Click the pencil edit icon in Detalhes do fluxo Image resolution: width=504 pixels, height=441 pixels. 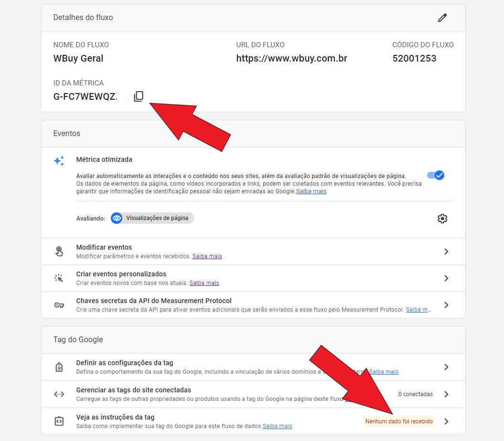(442, 18)
